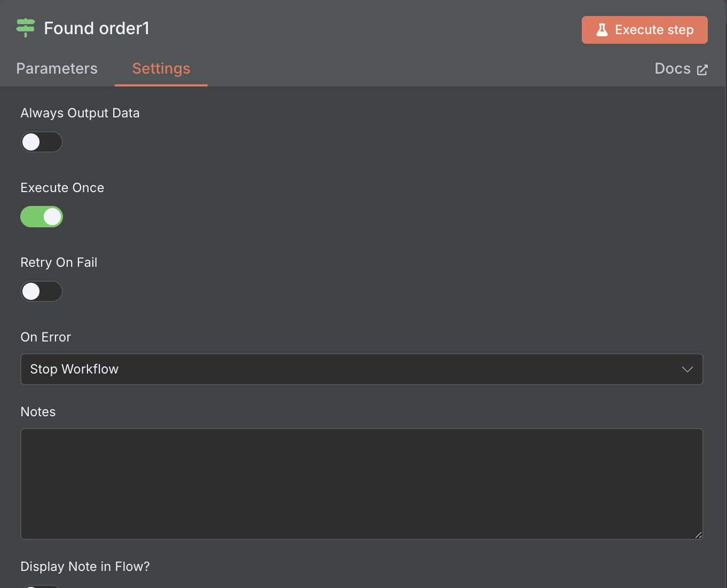Screen dimensions: 727x588
Task: Open the Docs link
Action: [673, 69]
